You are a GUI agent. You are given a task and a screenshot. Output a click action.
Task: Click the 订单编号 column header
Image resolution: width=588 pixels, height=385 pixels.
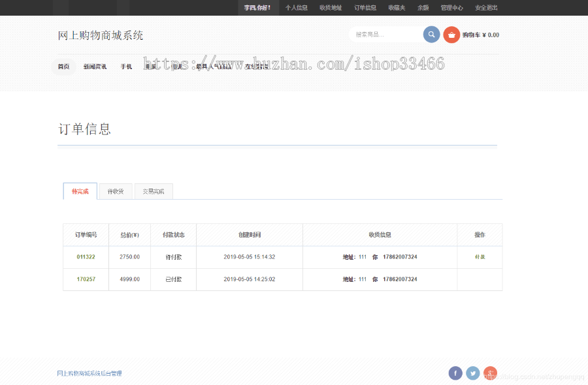click(86, 235)
